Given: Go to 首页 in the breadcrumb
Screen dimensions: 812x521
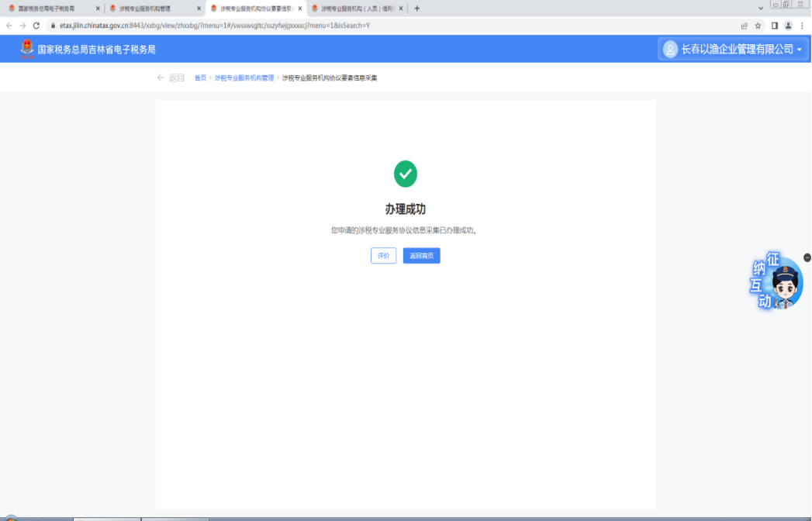Looking at the screenshot, I should point(200,78).
